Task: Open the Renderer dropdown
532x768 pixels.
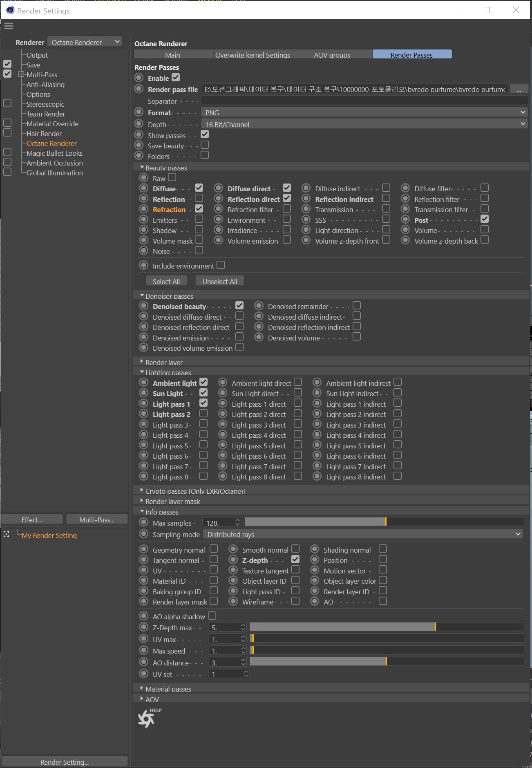Action: click(x=85, y=42)
